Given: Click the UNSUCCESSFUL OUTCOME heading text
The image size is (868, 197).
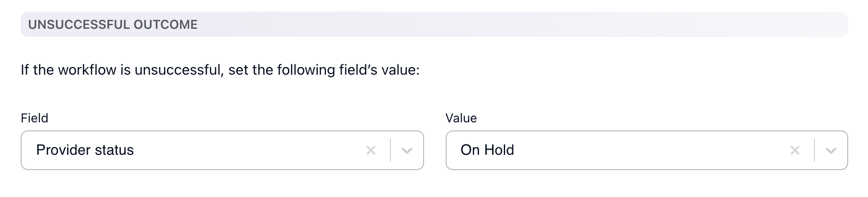Looking at the screenshot, I should click(113, 24).
